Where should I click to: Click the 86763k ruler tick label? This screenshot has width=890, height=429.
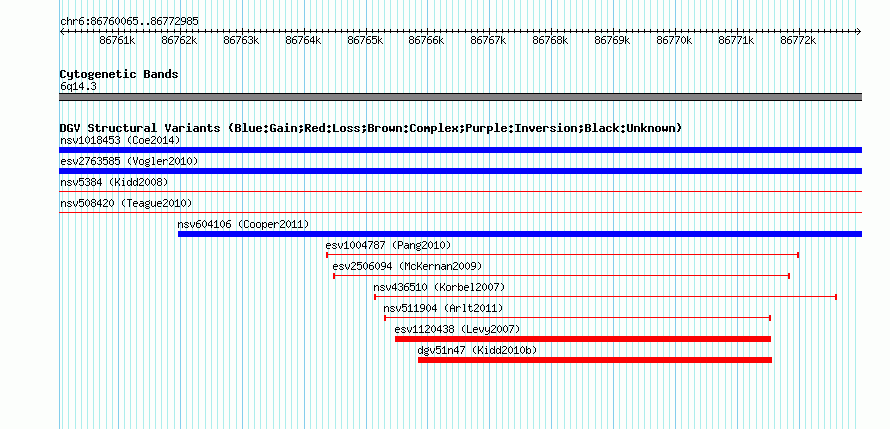point(241,40)
